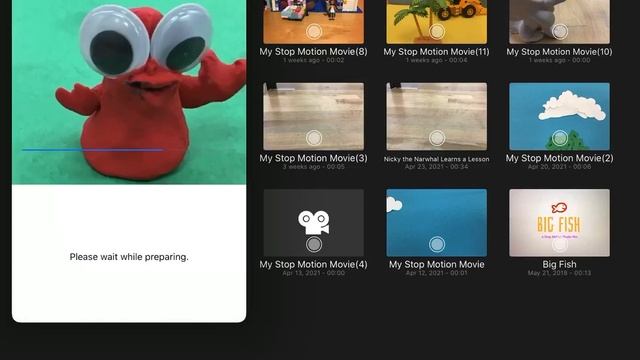Select Nicky the Narwhal project using its circle
This screenshot has width=640, height=360.
[437, 138]
